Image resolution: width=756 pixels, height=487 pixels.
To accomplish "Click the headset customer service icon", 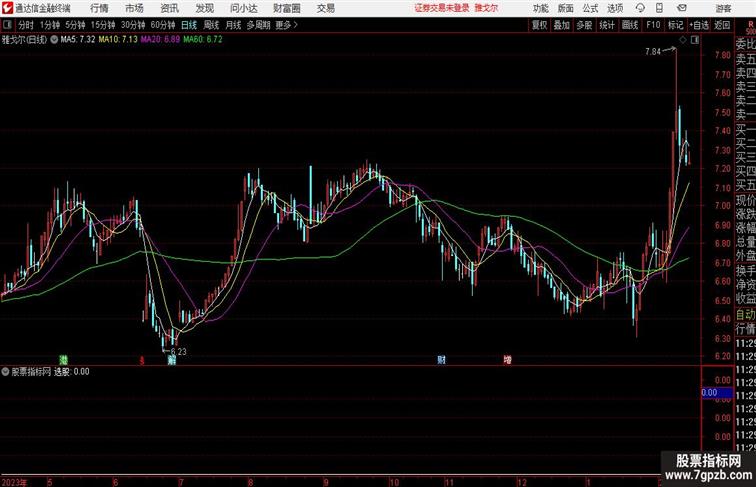I will [640, 8].
